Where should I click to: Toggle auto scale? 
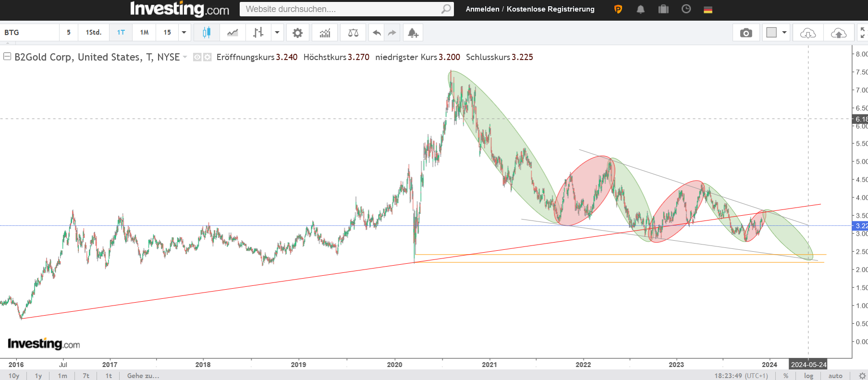coord(835,376)
